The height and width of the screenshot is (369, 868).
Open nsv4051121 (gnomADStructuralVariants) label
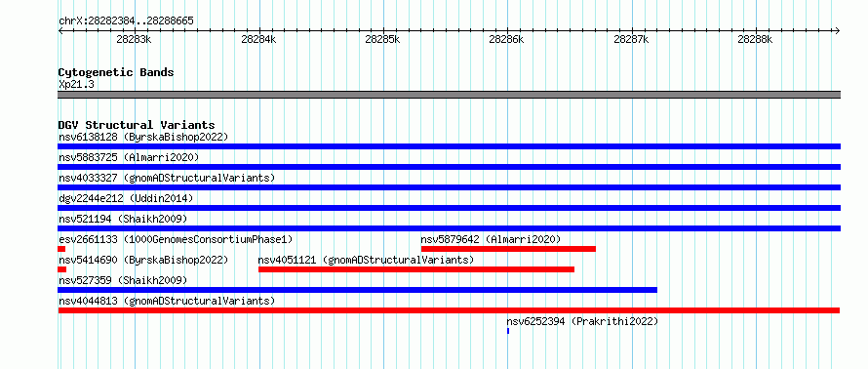point(366,260)
